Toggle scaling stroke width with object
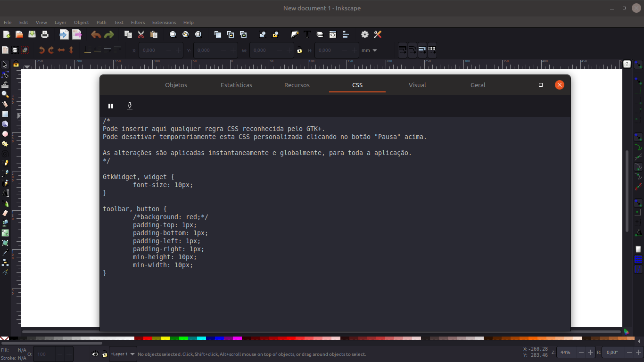 coord(403,50)
